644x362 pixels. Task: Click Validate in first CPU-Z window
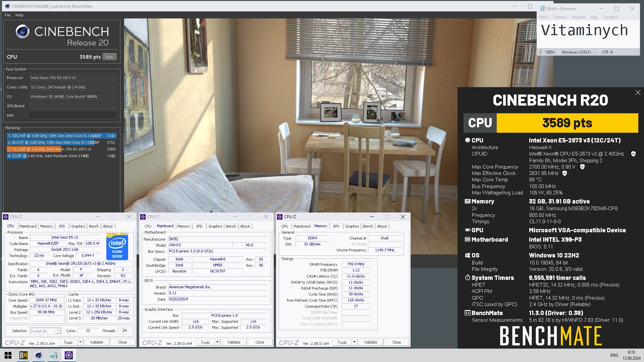[97, 342]
